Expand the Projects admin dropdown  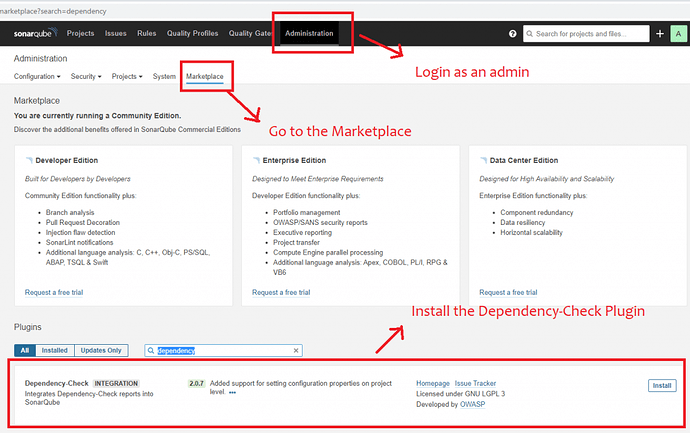coord(127,76)
